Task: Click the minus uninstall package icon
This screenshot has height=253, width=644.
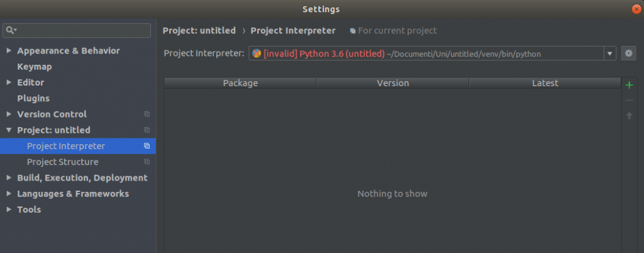Action: click(629, 101)
